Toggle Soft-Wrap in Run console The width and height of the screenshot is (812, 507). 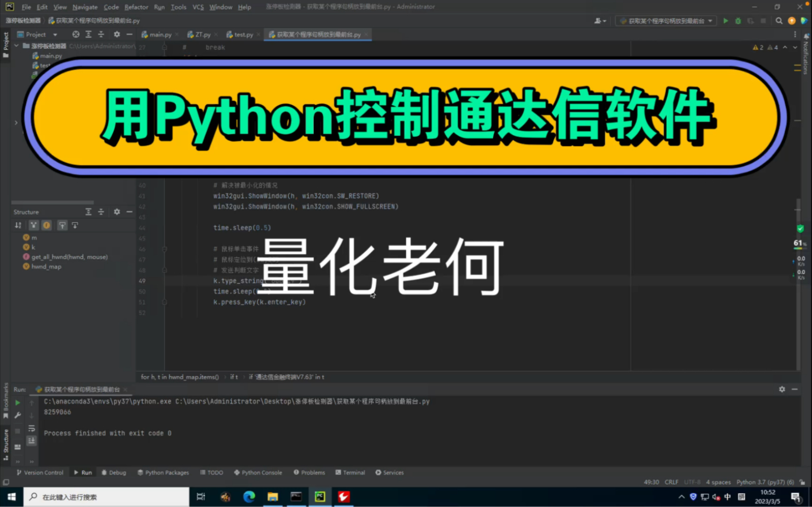click(31, 428)
